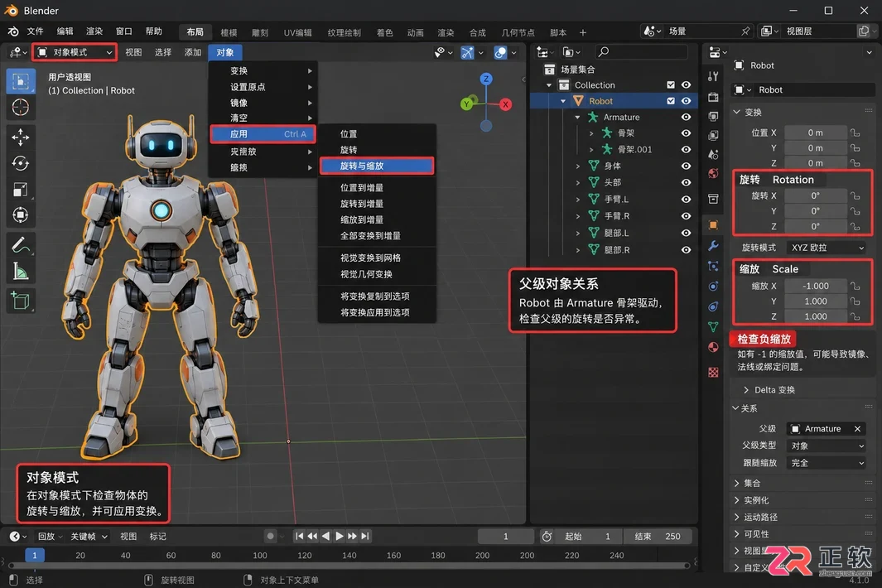The image size is (882, 588).
Task: Open the Output properties tab
Action: [x=713, y=116]
